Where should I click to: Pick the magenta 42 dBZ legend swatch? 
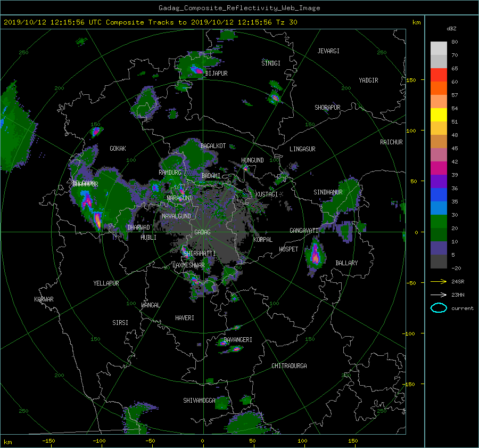pyautogui.click(x=439, y=168)
